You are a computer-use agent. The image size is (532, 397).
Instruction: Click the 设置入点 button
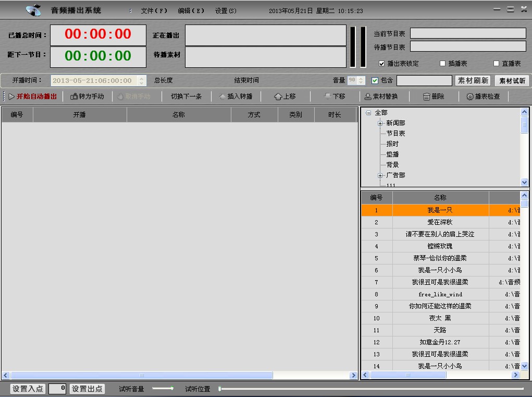point(28,389)
